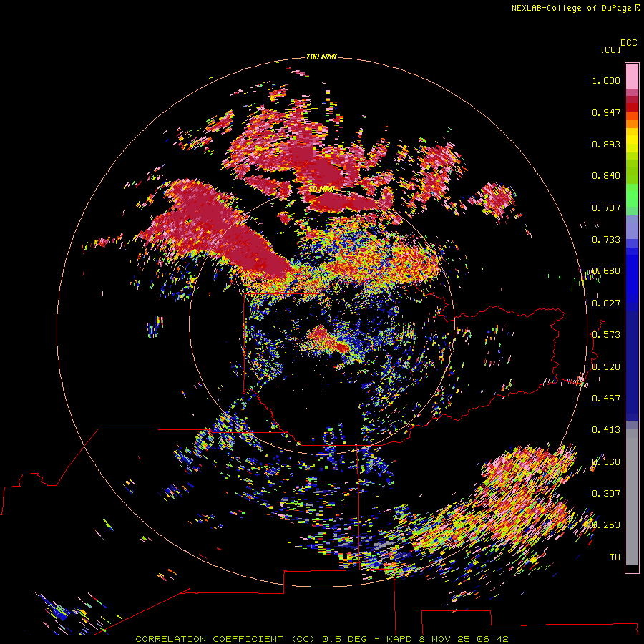The height and width of the screenshot is (644, 644).
Task: Select the 0.253 legend value
Action: pyautogui.click(x=606, y=525)
